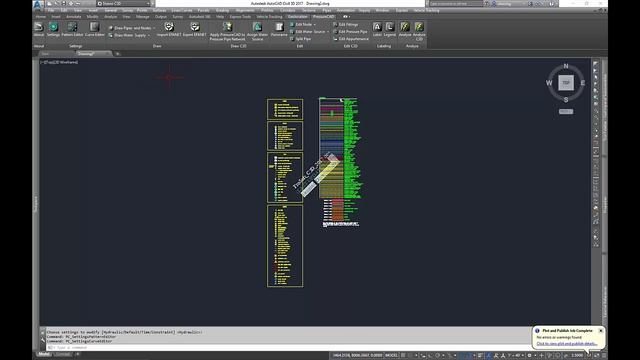
Task: Click the 3.5000 value in status bar
Action: 577,356
